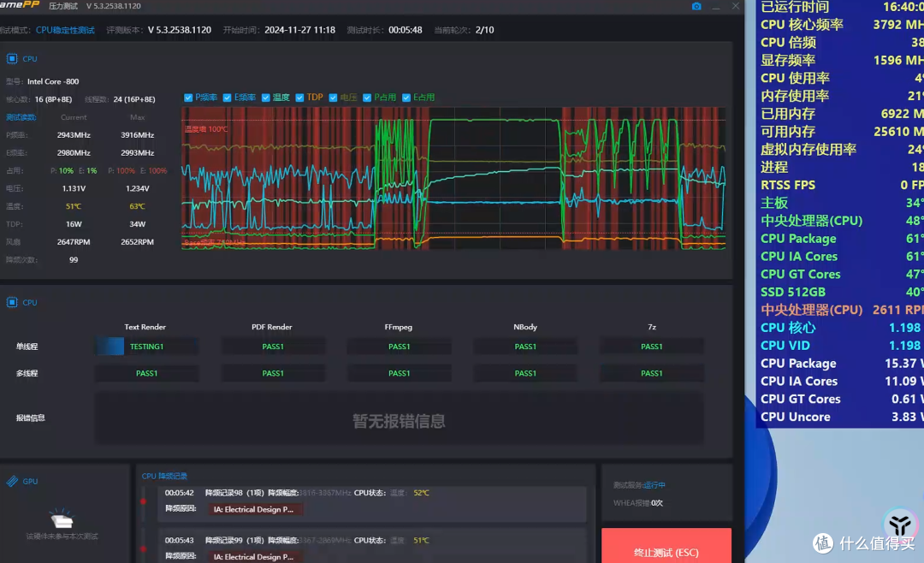The image size is (924, 563).
Task: Uncheck the 温度 graph checkbox
Action: (x=266, y=98)
